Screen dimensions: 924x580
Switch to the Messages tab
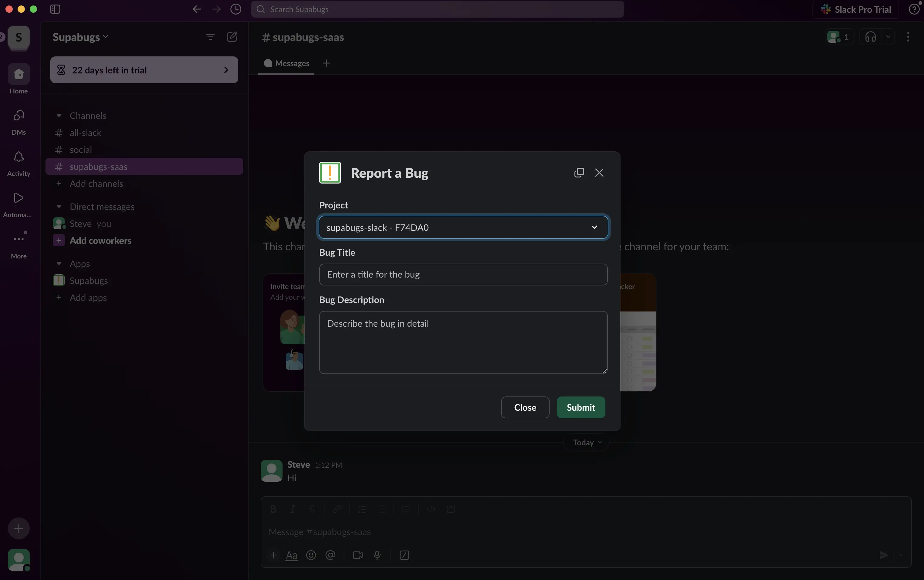(286, 63)
